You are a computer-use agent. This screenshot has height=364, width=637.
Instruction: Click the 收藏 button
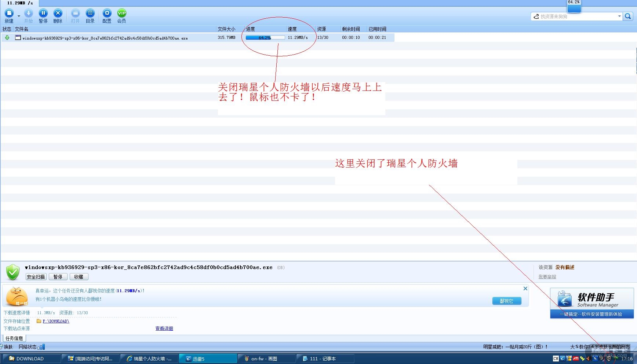[x=79, y=277]
